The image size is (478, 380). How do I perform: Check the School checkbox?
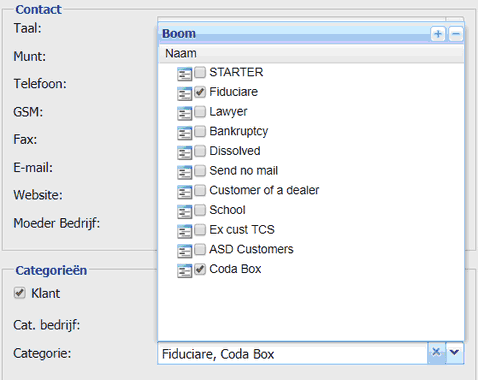200,210
